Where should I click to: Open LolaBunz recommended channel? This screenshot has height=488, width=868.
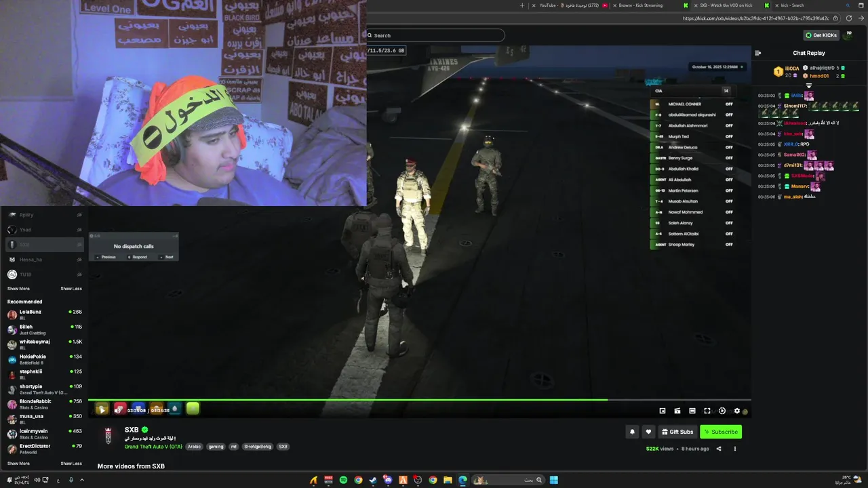point(44,314)
